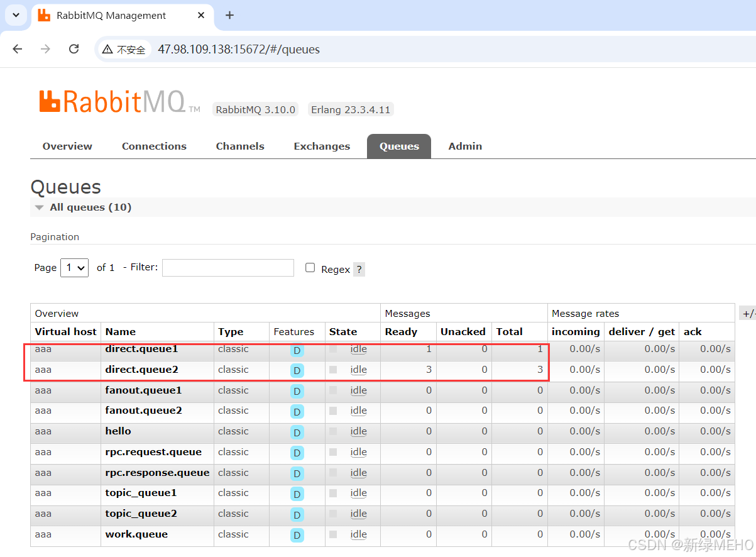This screenshot has width=756, height=557.
Task: Open the fanout.queue2 queue
Action: [143, 411]
